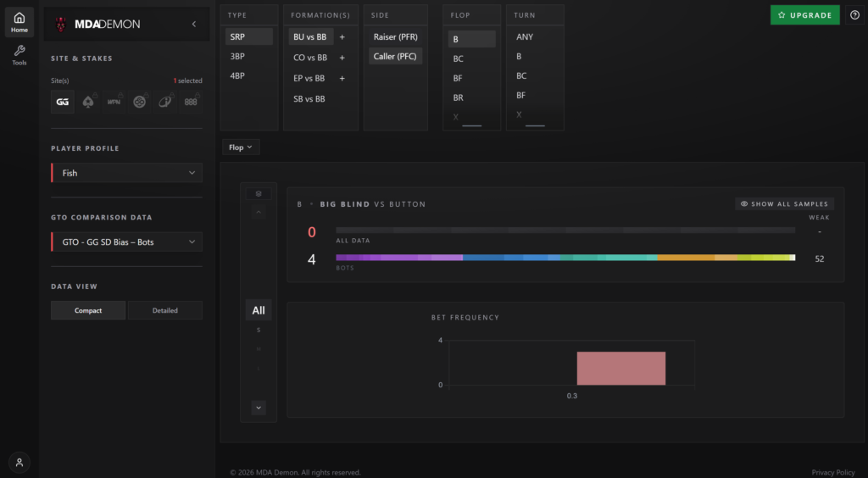Select the locked iPoker site icon
This screenshot has width=868, height=478.
click(x=165, y=102)
